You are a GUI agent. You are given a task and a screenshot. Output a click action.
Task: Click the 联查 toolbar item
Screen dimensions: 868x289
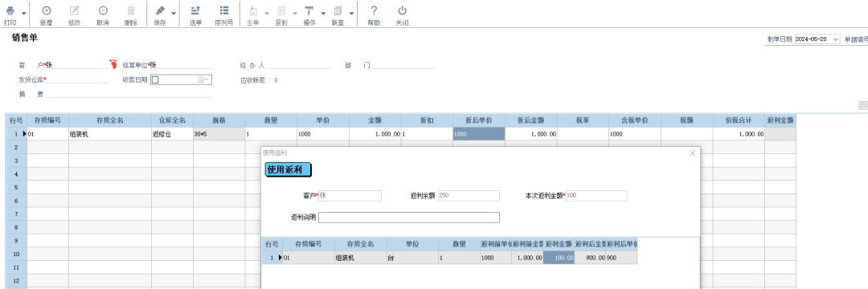tap(338, 15)
